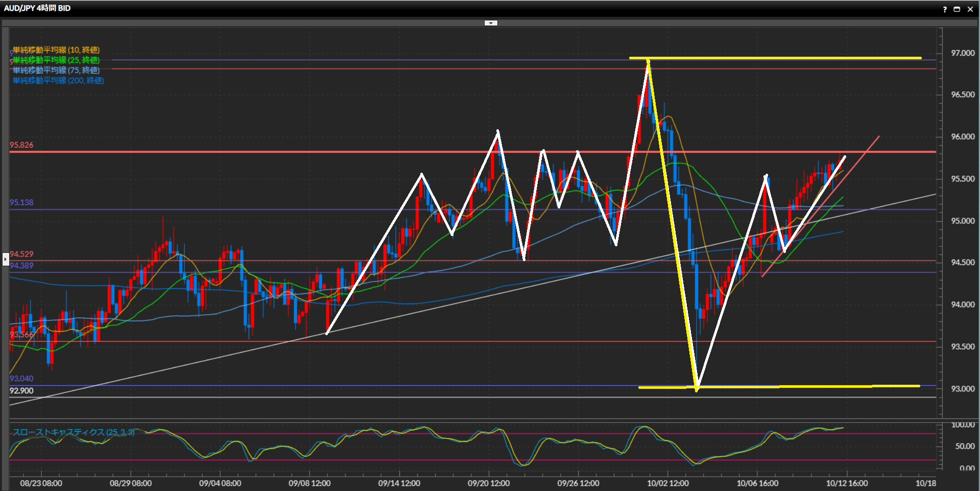Viewport: 980px width, 491px height.
Task: Select the Slow Stochastics indicator label
Action: click(x=74, y=432)
